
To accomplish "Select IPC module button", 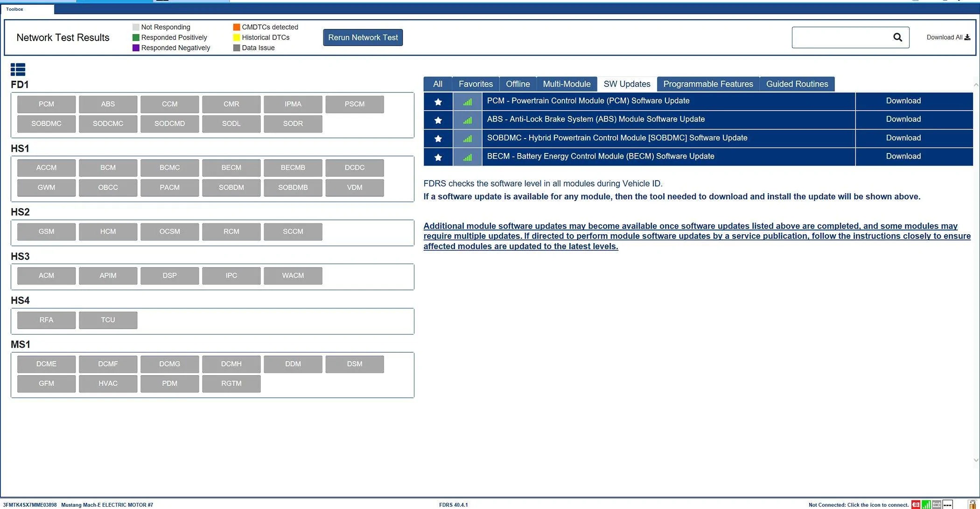I will 231,276.
